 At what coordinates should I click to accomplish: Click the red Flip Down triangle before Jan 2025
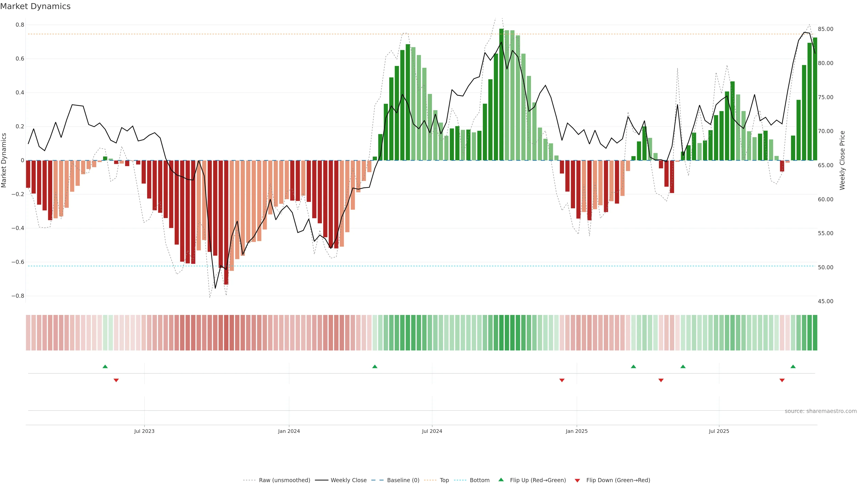point(562,380)
